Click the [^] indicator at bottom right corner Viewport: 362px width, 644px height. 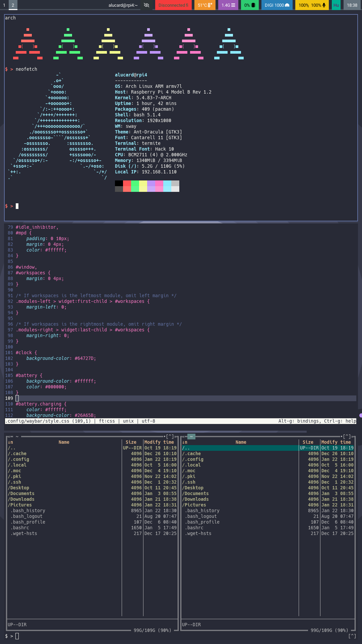point(352,636)
